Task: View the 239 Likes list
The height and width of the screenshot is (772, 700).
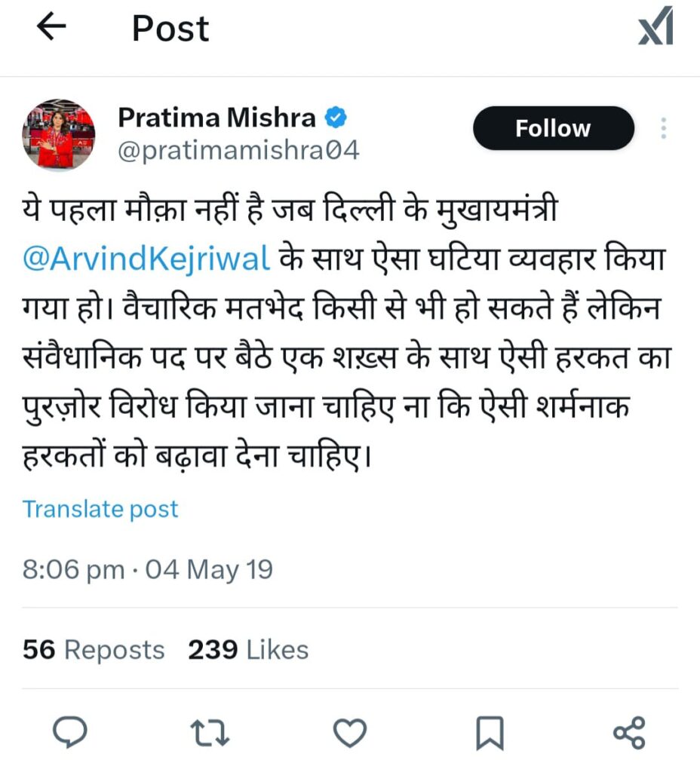Action: [x=248, y=649]
